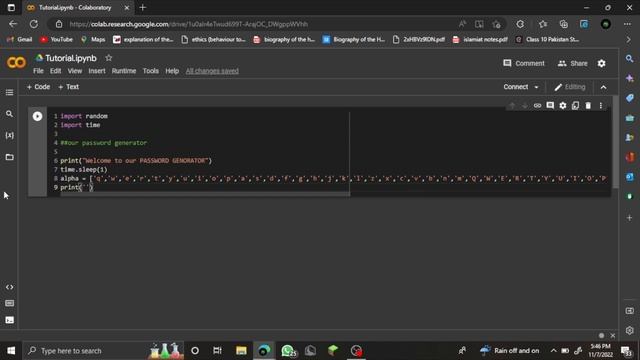Screen dimensions: 640x360
Task: Add a new Code cell
Action: pos(38,87)
